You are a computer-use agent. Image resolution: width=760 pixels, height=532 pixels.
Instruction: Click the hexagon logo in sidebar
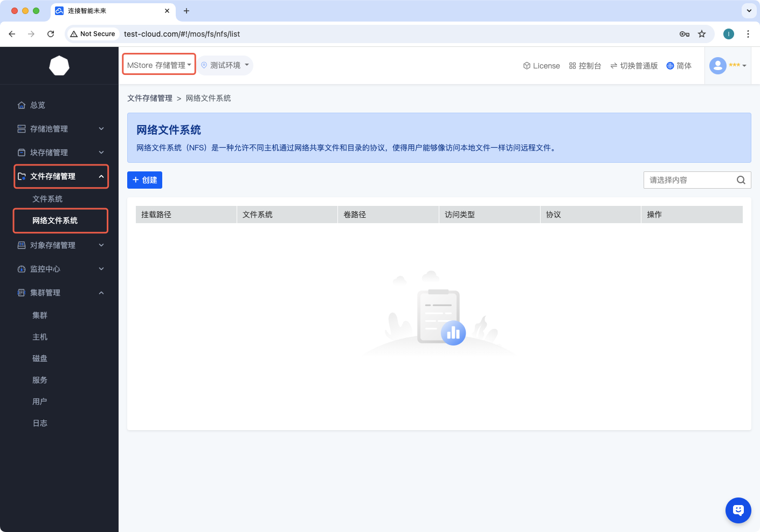59,66
